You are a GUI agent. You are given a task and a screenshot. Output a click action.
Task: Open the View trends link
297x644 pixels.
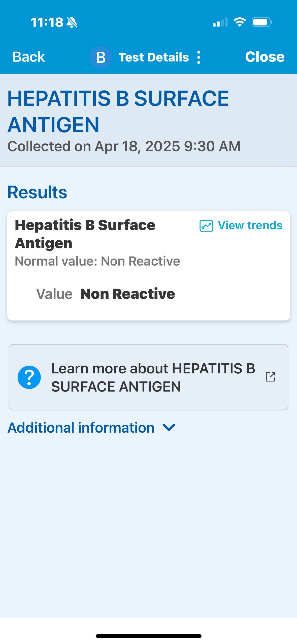pyautogui.click(x=250, y=226)
